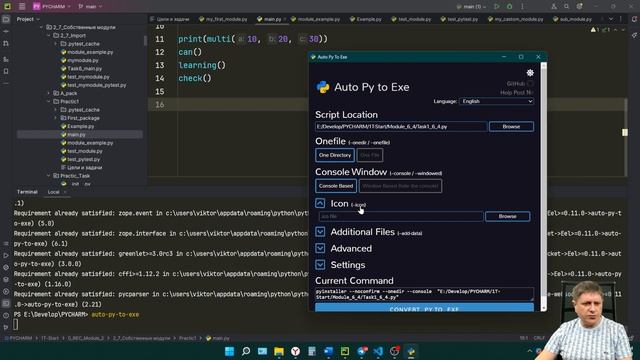
Task: Click the Current Command text area
Action: [424, 294]
